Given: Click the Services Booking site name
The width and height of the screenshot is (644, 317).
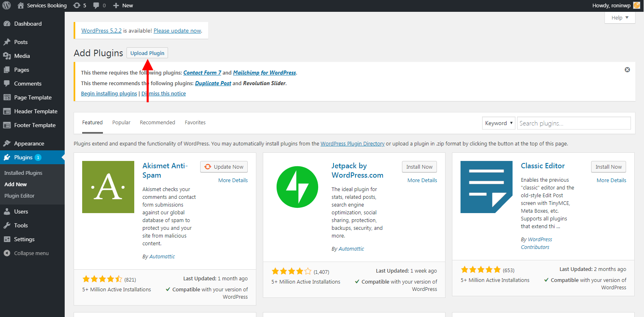Looking at the screenshot, I should [47, 5].
